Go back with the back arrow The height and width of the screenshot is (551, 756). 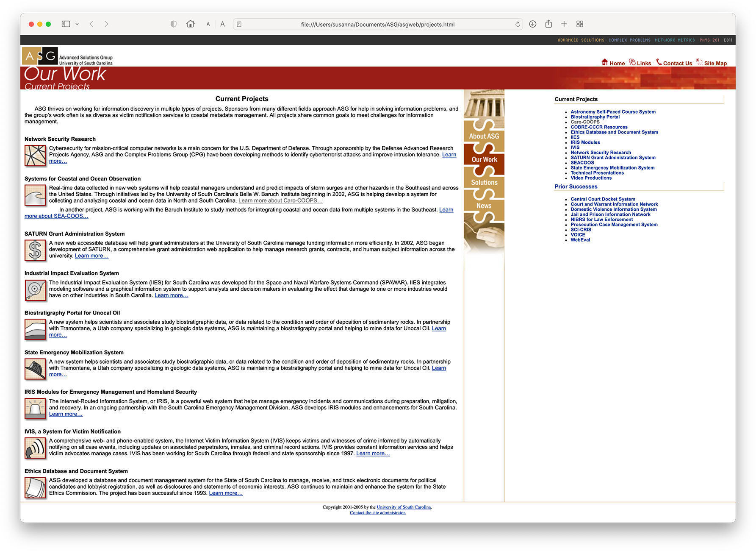point(91,24)
